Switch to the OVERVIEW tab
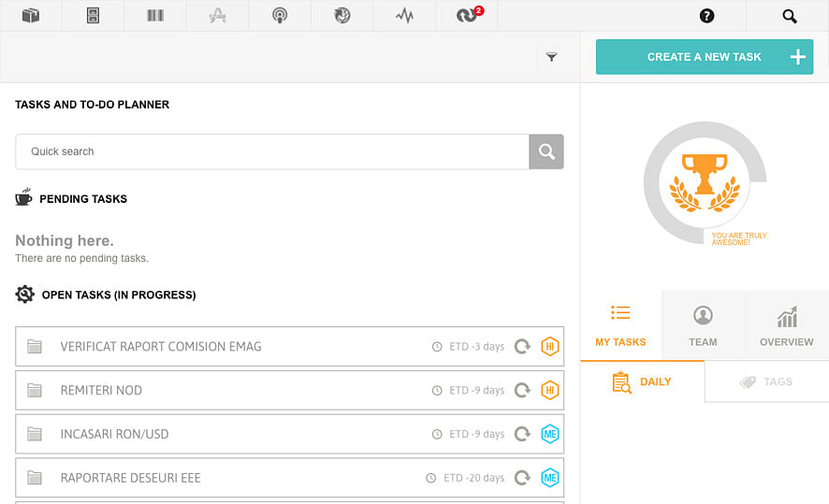The image size is (829, 504). (786, 325)
